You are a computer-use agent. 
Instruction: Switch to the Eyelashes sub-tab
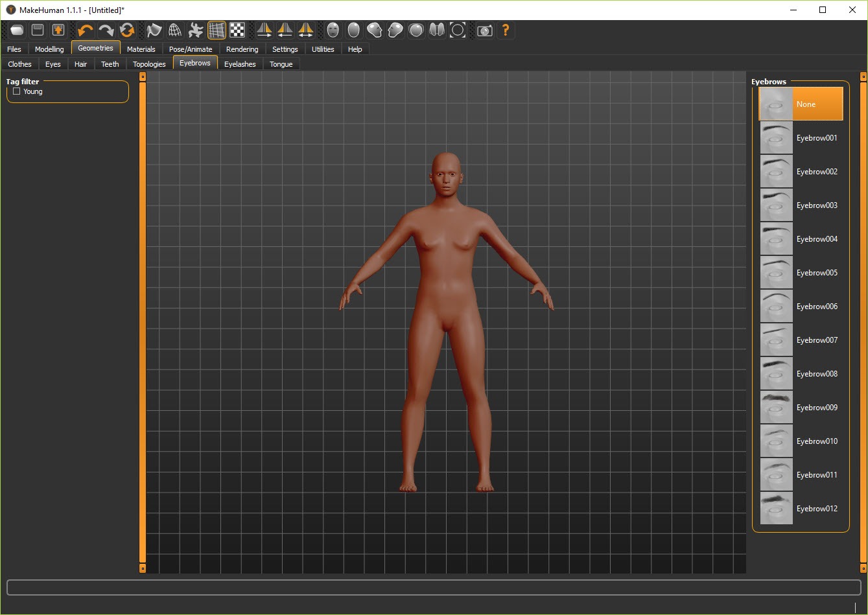pos(240,64)
